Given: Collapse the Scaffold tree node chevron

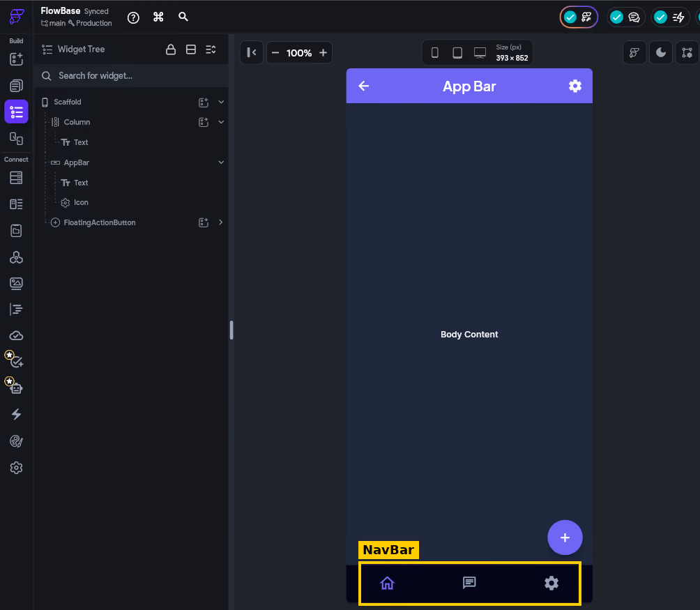Looking at the screenshot, I should pos(221,102).
